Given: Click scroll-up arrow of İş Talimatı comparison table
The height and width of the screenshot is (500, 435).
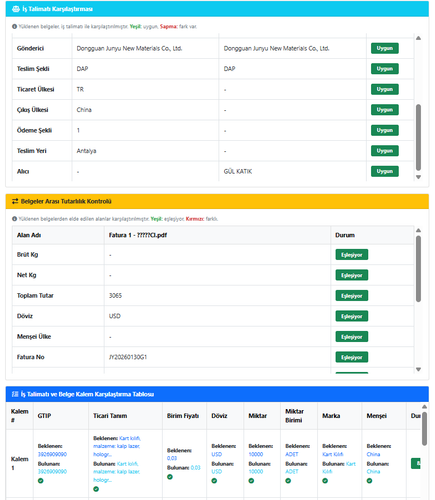Looking at the screenshot, I should click(418, 38).
